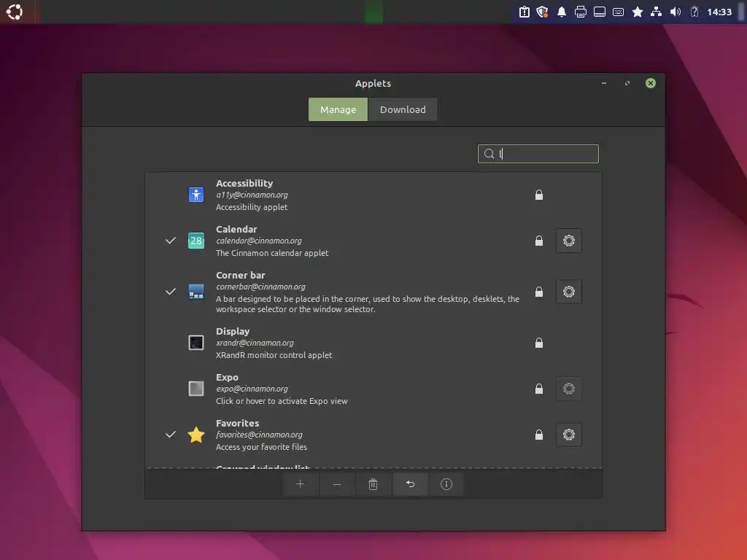Uninstall applet using the trash button
The image size is (747, 560).
pos(373,484)
